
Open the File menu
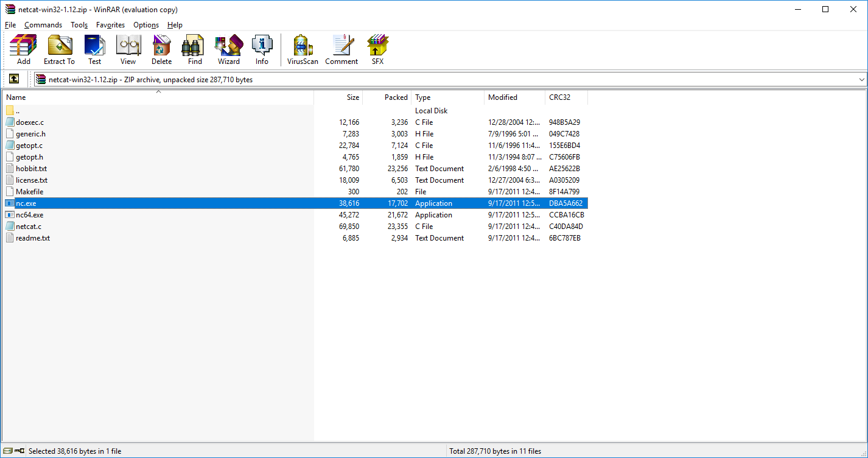coord(10,25)
